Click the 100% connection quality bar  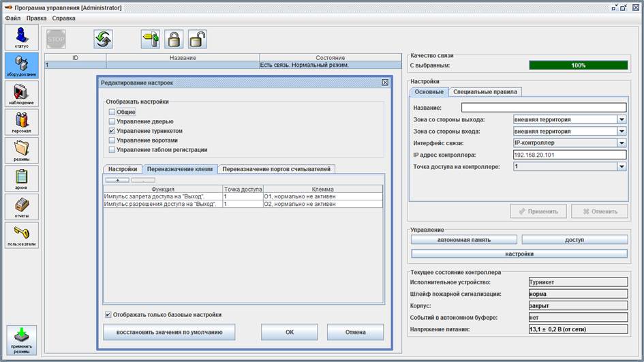[578, 65]
